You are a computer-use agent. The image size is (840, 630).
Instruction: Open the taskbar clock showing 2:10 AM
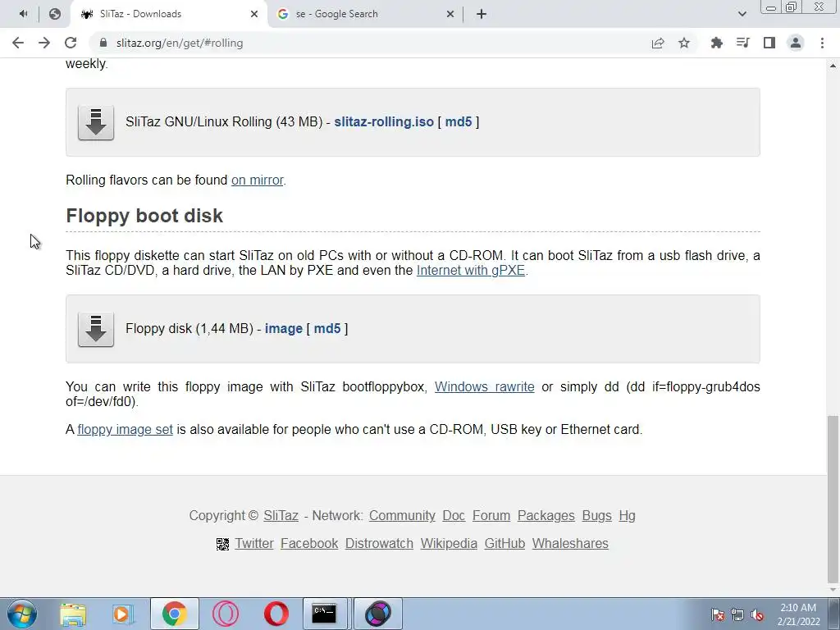point(798,614)
